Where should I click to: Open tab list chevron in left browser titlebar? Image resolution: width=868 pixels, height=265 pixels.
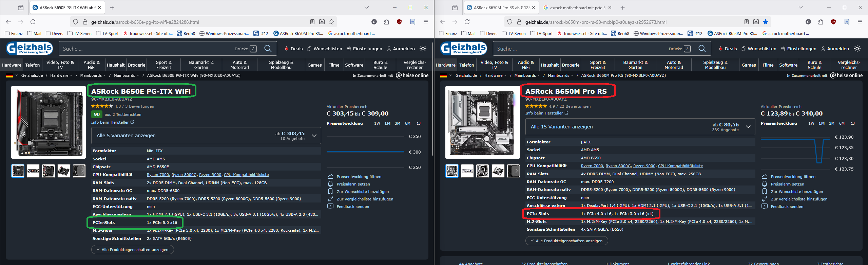point(367,7)
